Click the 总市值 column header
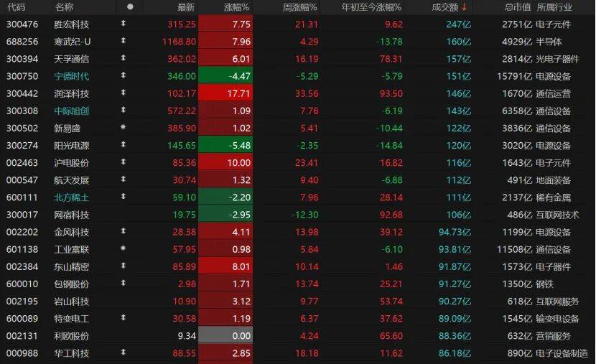The width and height of the screenshot is (596, 364). (x=516, y=7)
